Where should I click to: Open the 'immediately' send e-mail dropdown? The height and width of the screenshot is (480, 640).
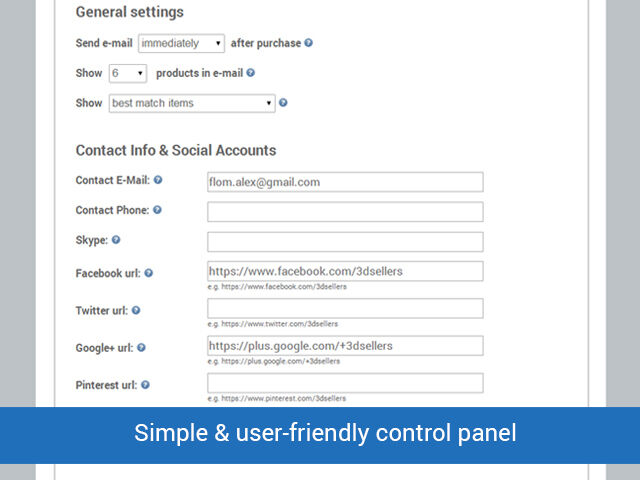click(x=182, y=43)
